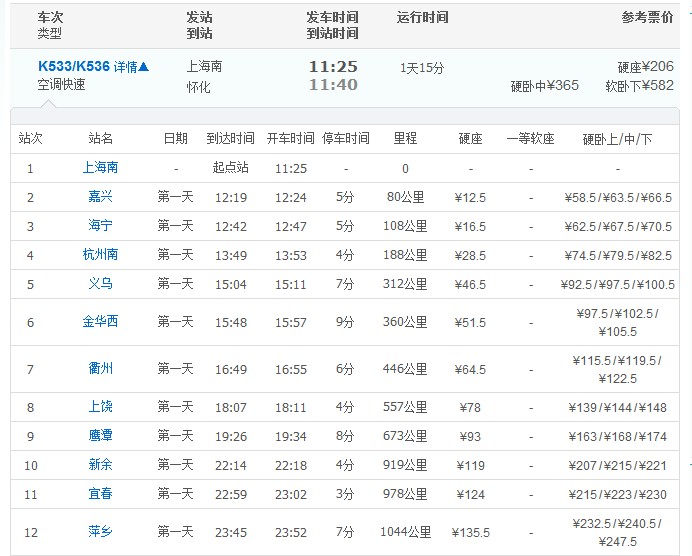This screenshot has width=692, height=556.
Task: Select the 萍乡 station link
Action: (100, 532)
